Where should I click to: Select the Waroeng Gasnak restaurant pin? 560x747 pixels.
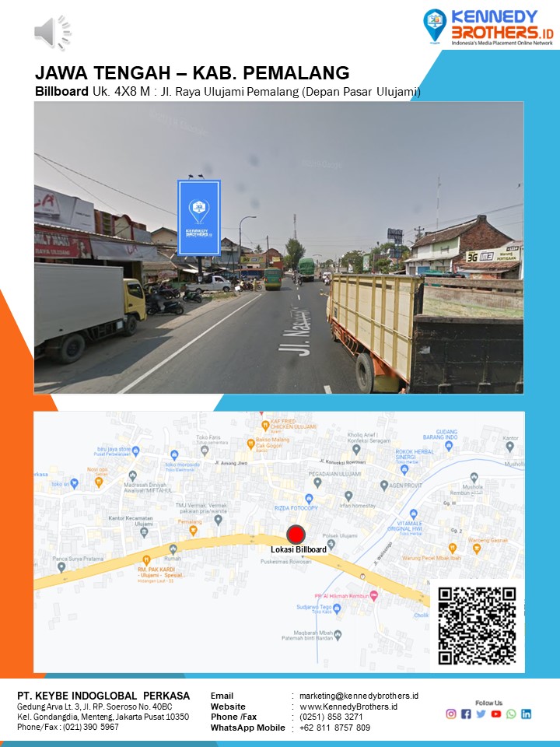click(476, 549)
